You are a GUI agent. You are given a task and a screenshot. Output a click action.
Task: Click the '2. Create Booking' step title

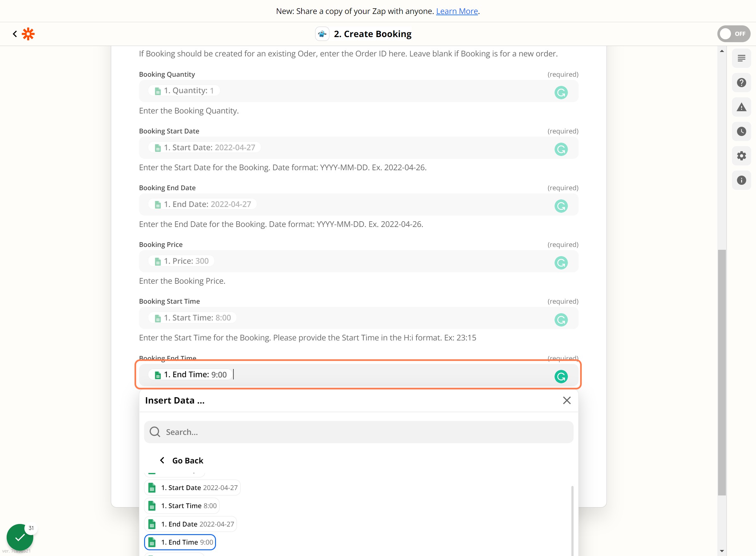(x=373, y=34)
